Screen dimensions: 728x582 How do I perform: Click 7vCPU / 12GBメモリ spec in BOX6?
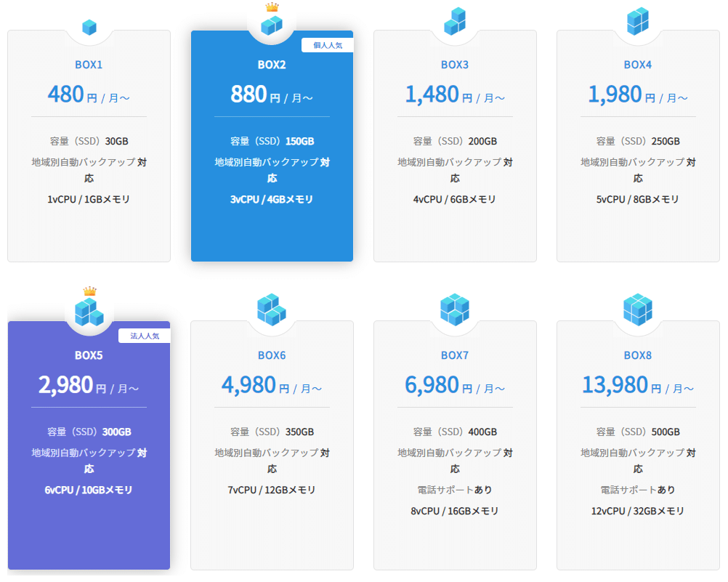click(272, 490)
